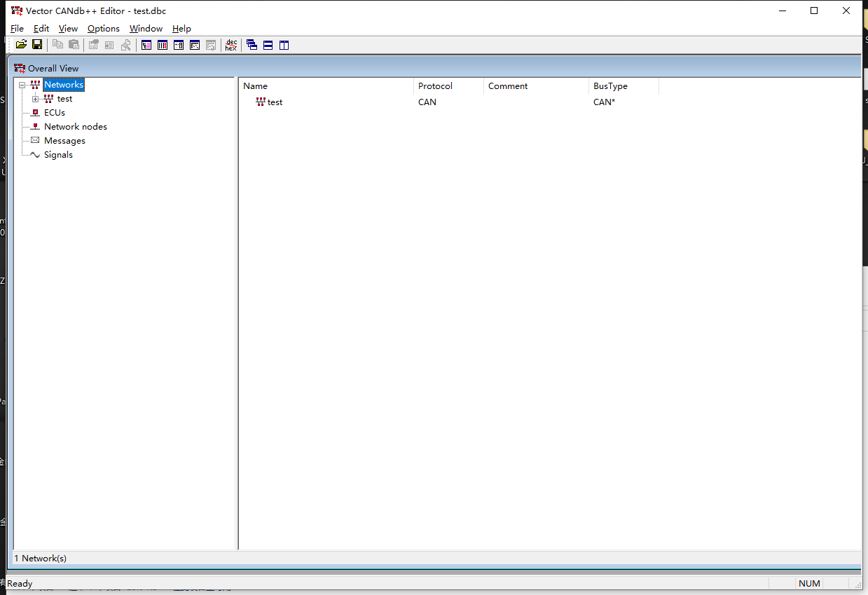This screenshot has width=868, height=595.
Task: Select Network nodes in the tree
Action: (76, 127)
